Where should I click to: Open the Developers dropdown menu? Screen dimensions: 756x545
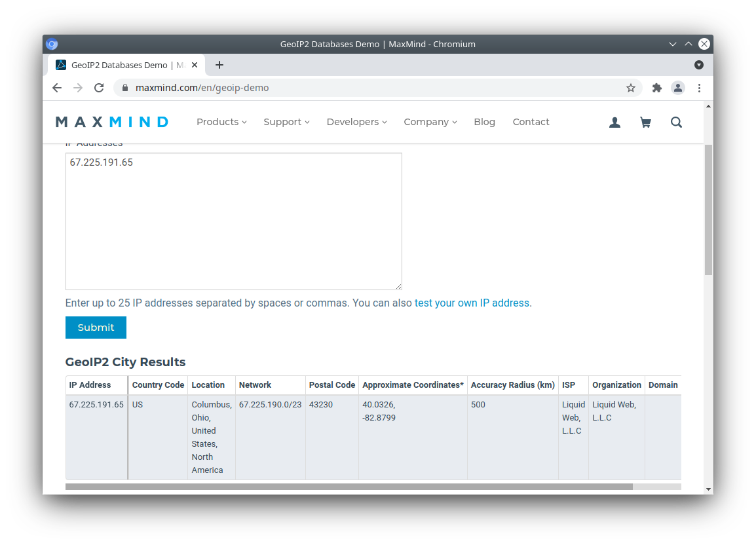point(356,122)
